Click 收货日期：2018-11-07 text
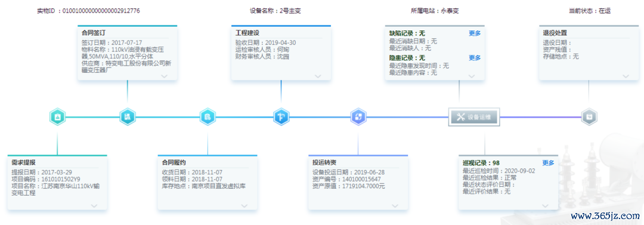This screenshot has height=225, width=644. coord(192,172)
